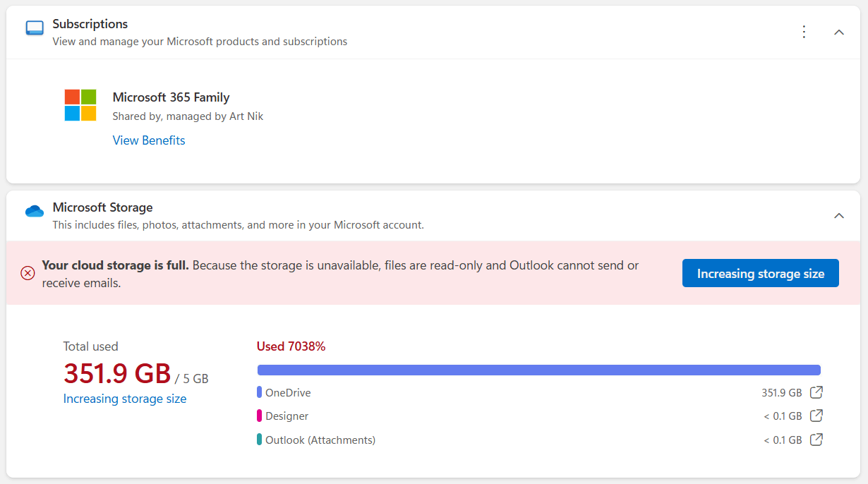Open Outlook Attachments via its external link icon
This screenshot has height=484, width=868.
(816, 440)
